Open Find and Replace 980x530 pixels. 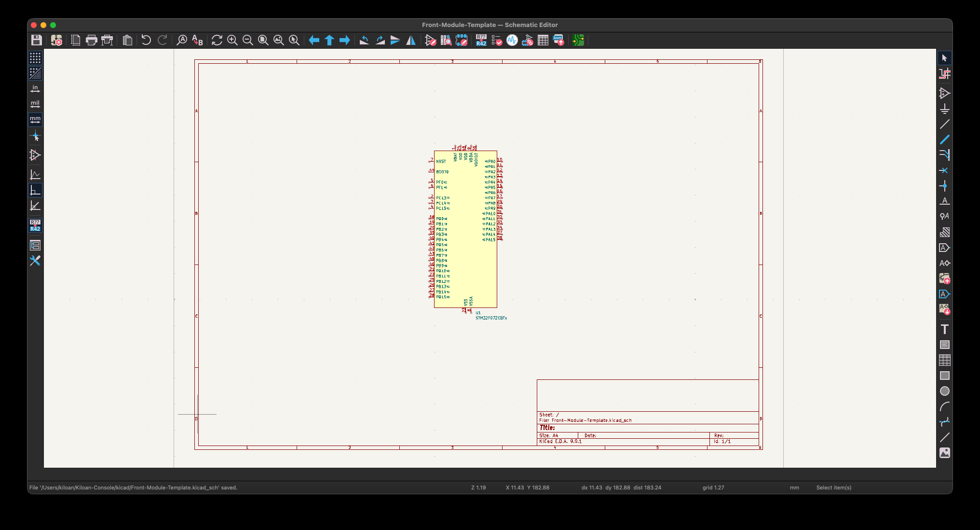tap(197, 40)
